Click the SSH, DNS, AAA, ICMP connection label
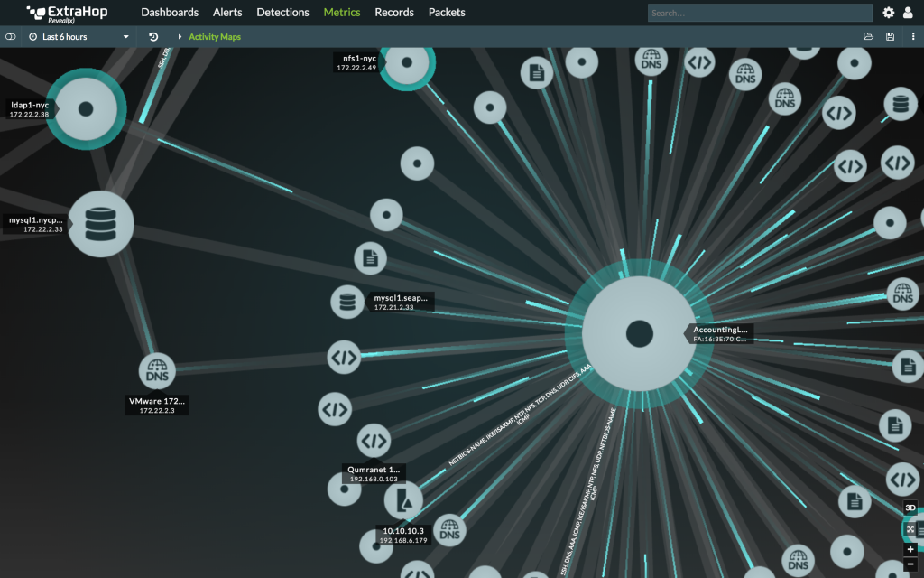 click(x=588, y=491)
